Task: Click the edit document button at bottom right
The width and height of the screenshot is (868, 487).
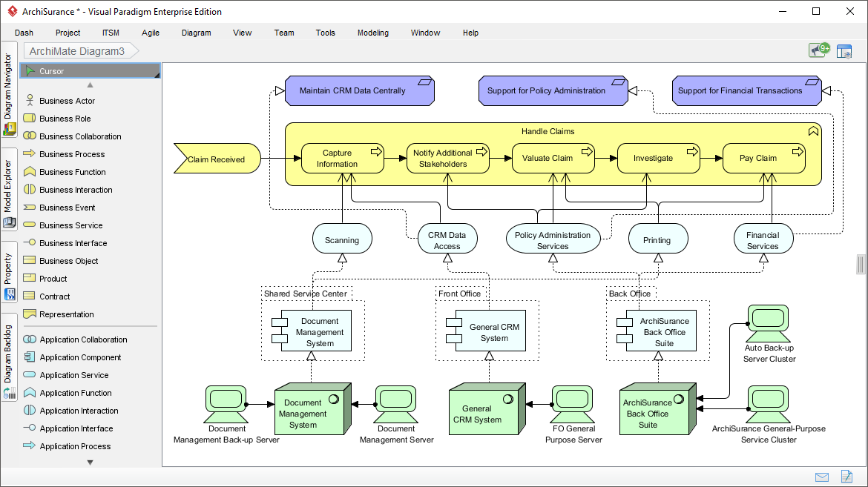Action: tap(846, 477)
